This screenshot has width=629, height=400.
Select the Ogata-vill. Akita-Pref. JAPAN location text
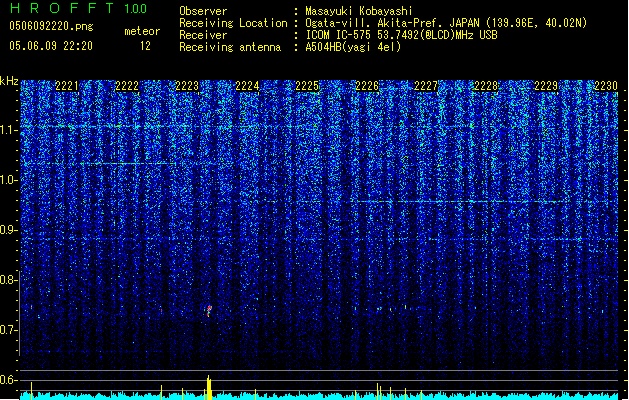[x=446, y=23]
